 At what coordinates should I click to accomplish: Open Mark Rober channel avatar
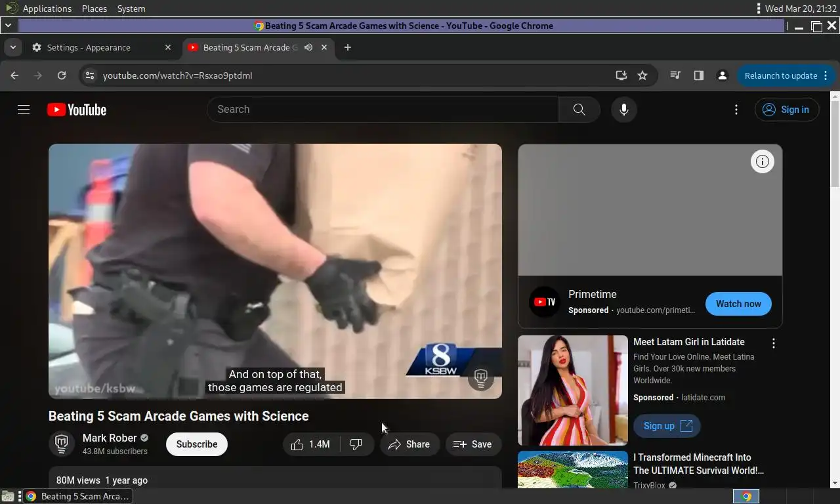[x=62, y=444]
